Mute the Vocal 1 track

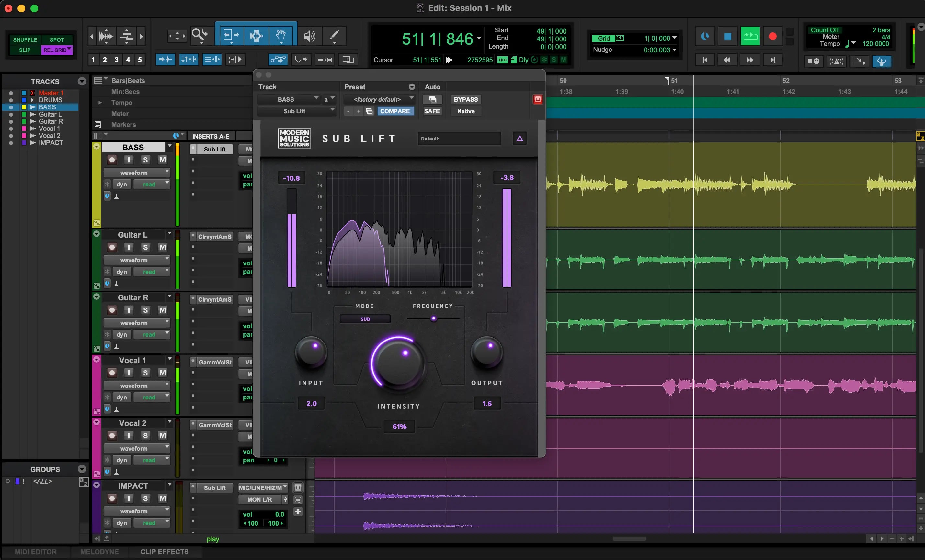pyautogui.click(x=162, y=373)
